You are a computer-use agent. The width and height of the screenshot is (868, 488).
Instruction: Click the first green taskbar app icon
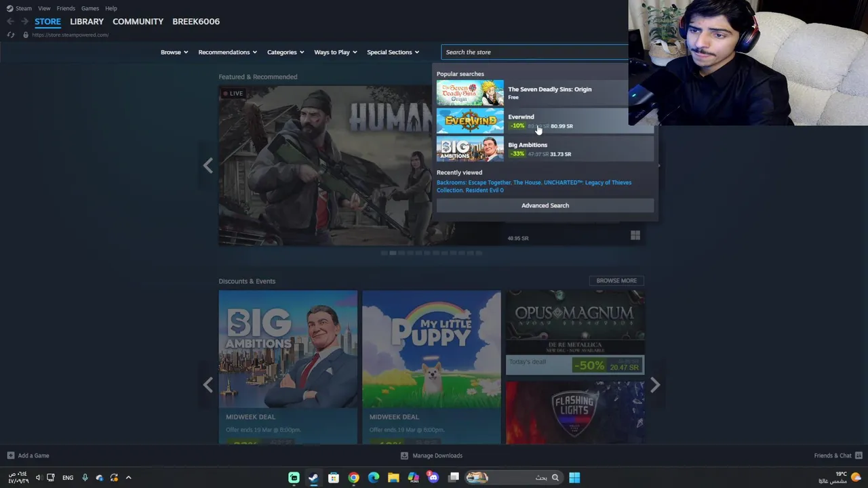tap(294, 478)
